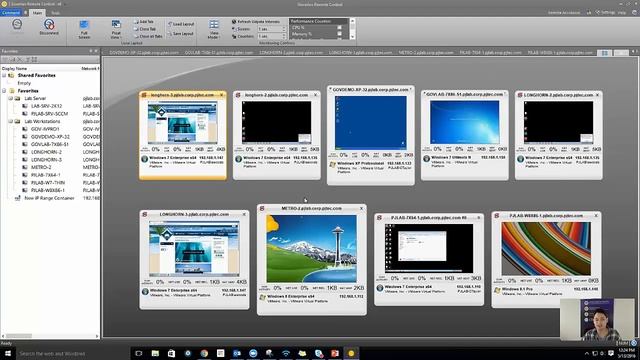Close the Favorites panel

96,51
